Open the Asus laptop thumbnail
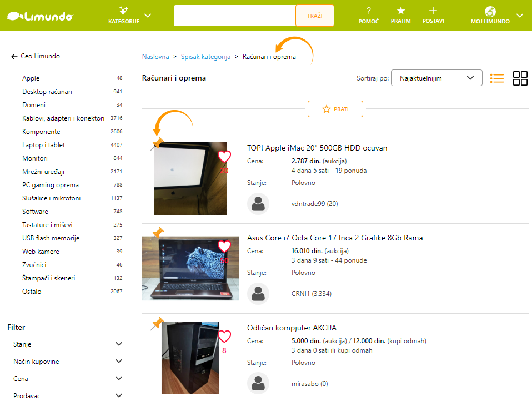 pos(190,268)
